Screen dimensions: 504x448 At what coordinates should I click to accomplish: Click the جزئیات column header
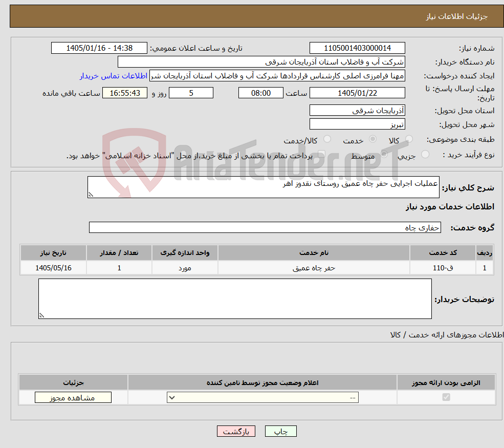73,382
